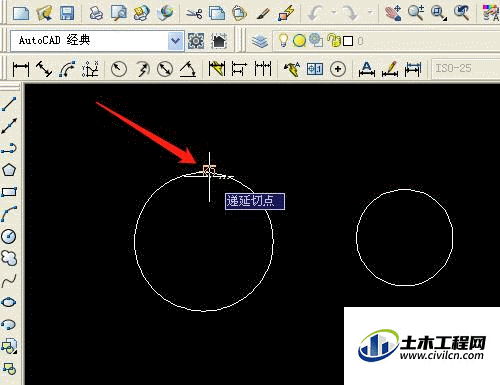This screenshot has width=500, height=385.
Task: Activate the Pan hand tool
Action: (393, 13)
